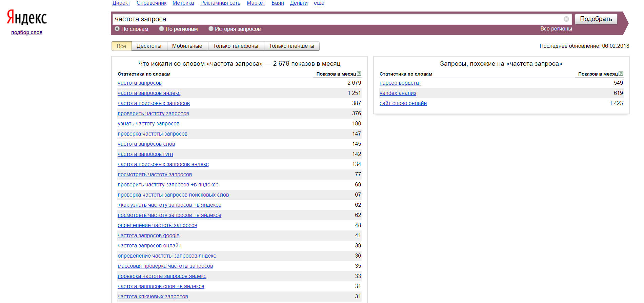This screenshot has height=303, width=644.
Task: Open query 'частота запросов яндекс'
Action: (149, 93)
